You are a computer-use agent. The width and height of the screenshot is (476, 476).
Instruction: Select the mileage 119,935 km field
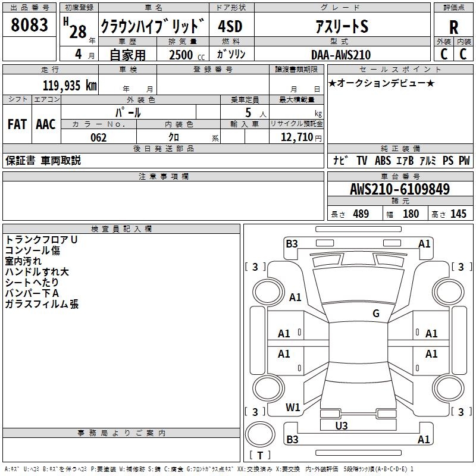click(51, 84)
